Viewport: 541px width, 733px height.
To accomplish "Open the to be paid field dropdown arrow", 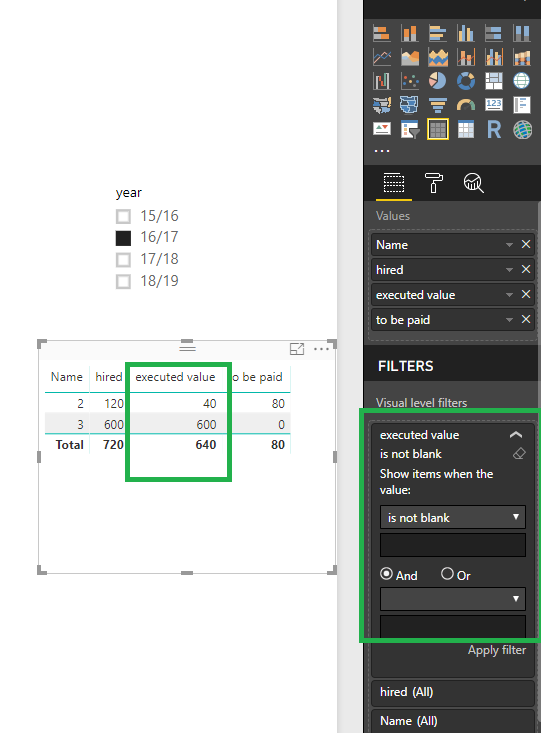I will click(509, 320).
